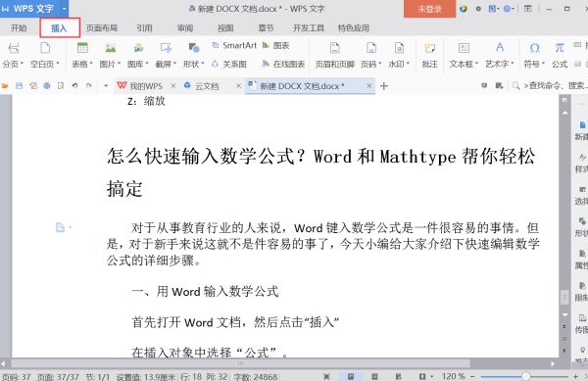Click the horizontal scrollbar at bottom
The width and height of the screenshot is (588, 381).
[x=240, y=363]
